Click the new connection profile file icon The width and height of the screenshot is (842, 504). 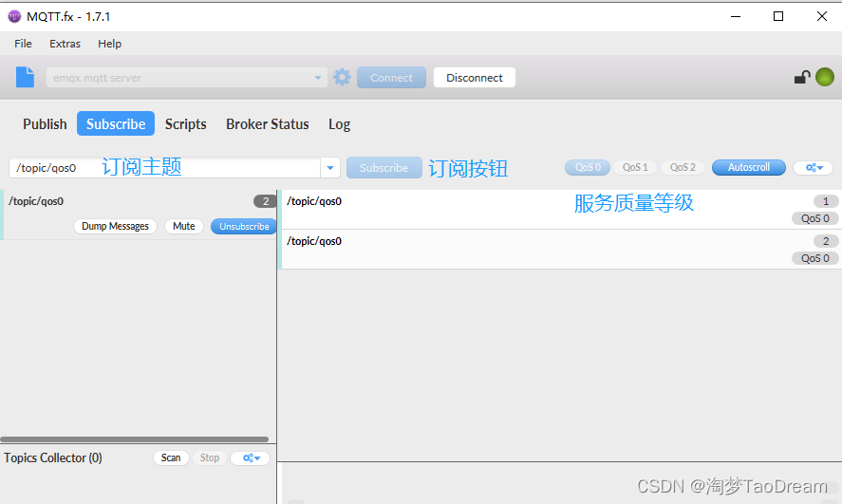[25, 77]
